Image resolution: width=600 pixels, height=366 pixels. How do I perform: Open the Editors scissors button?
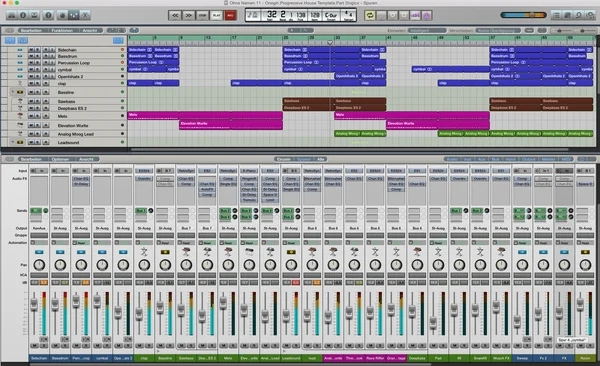(x=85, y=15)
